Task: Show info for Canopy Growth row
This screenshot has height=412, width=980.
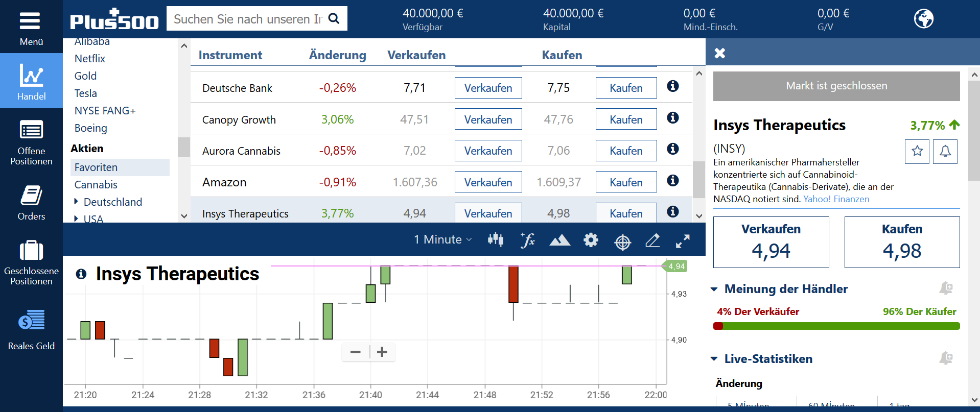Action: (673, 117)
